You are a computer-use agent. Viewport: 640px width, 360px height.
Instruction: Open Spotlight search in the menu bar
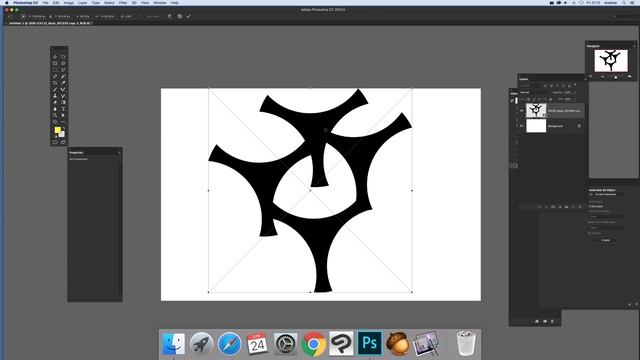(624, 3)
